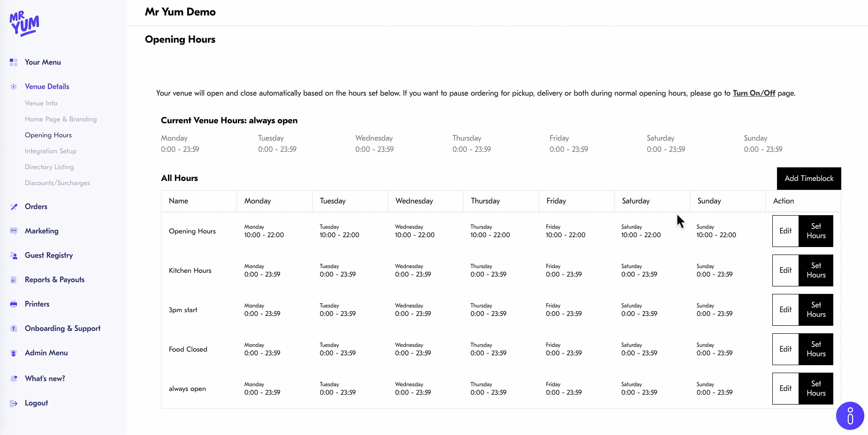Screen dimensions: 868x435
Task: Open the round purple help widget
Action: point(850,416)
